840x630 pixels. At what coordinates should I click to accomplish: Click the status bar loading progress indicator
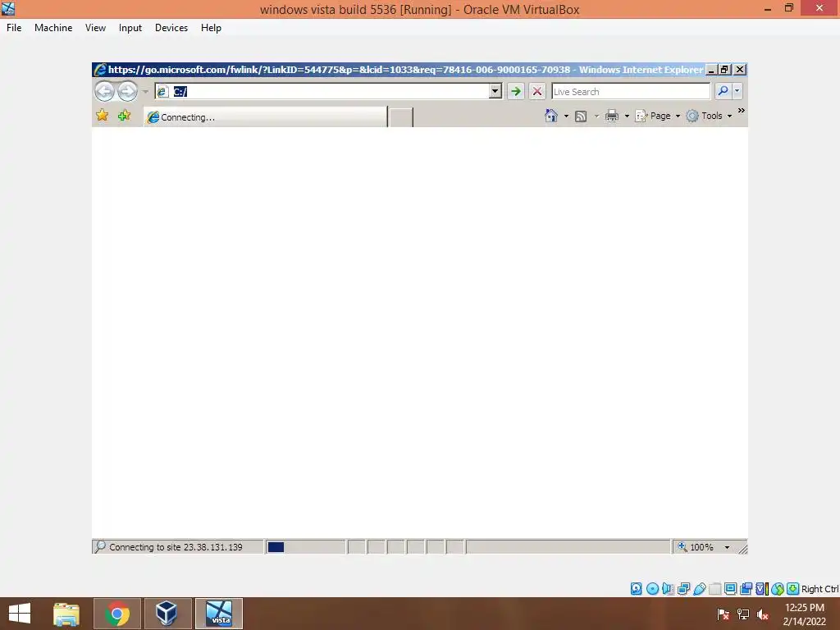coord(305,547)
